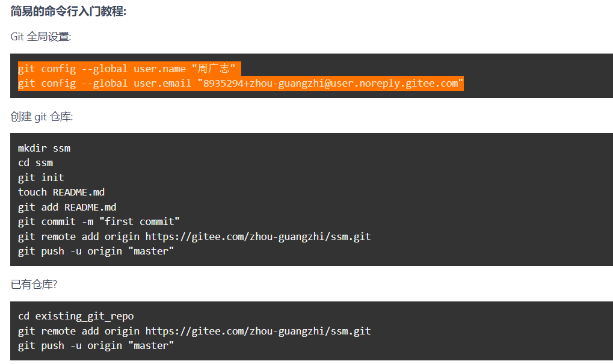
Task: Click the Git 全局设置 label
Action: click(41, 37)
